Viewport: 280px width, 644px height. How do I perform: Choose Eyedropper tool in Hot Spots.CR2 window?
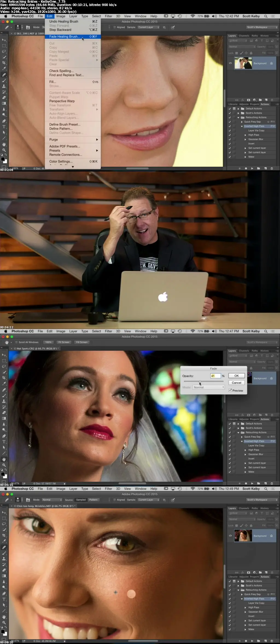coord(4,384)
